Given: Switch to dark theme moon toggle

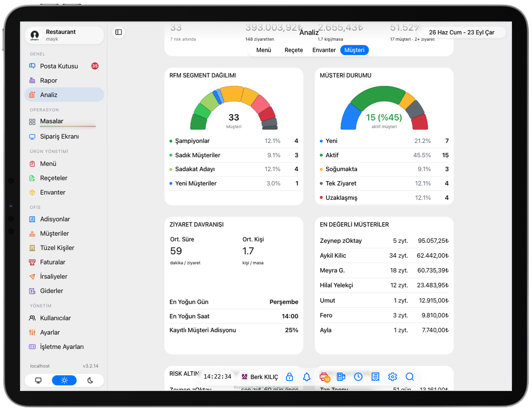Looking at the screenshot, I should click(90, 380).
